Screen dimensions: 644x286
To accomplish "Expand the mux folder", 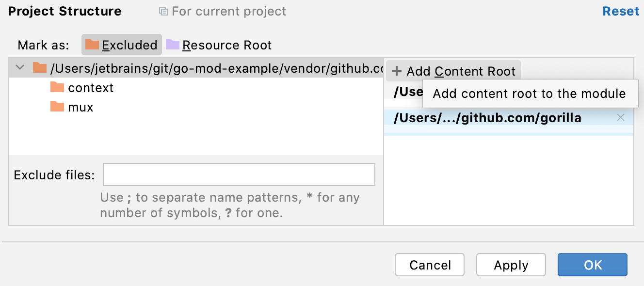I will point(80,107).
